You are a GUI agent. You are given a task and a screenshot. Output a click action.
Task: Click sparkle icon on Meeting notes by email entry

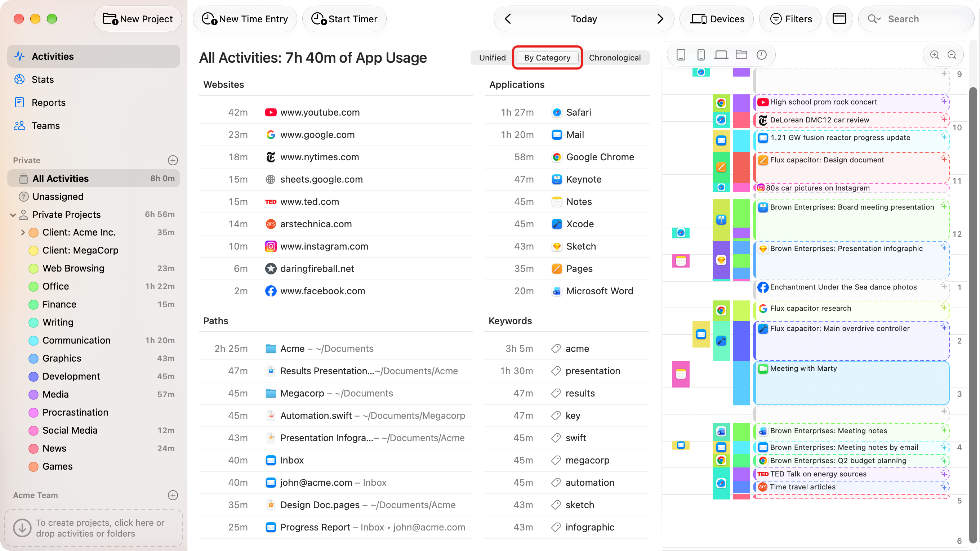(x=944, y=447)
